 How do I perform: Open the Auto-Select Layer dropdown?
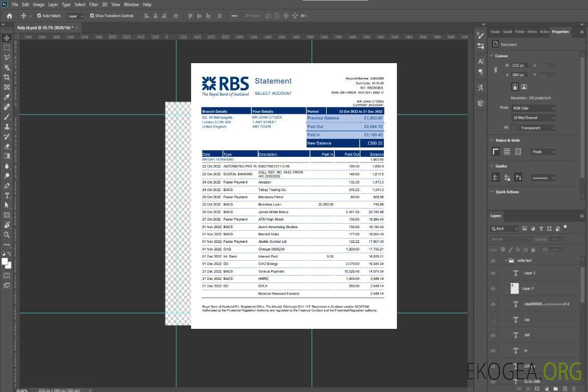coord(75,16)
